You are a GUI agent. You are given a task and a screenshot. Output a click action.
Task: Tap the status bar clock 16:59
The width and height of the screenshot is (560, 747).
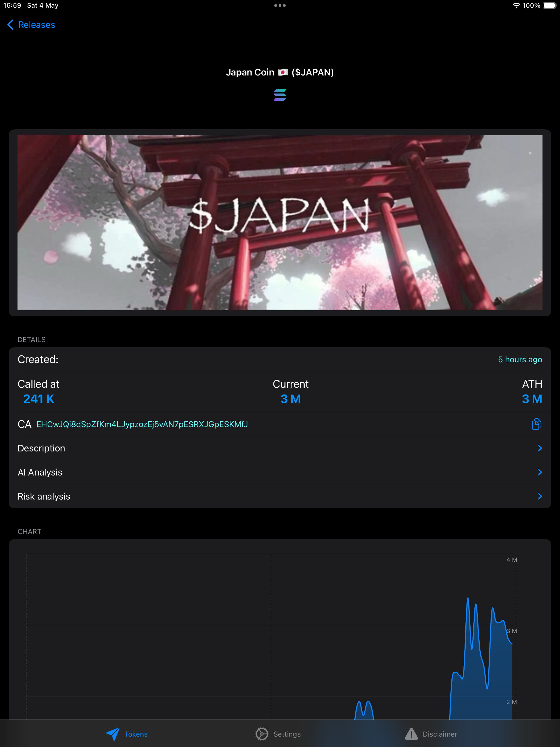tap(13, 5)
